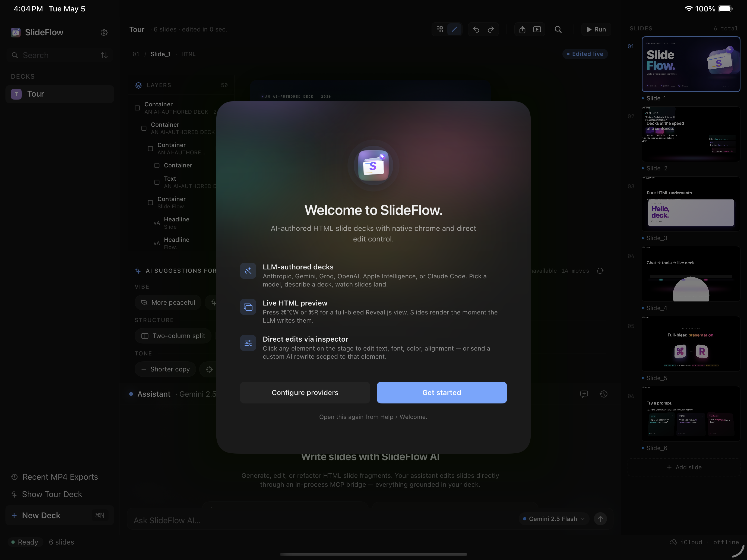Viewport: 747px width, 560px height.
Task: Select Slide_2 thumbnail
Action: [691, 134]
